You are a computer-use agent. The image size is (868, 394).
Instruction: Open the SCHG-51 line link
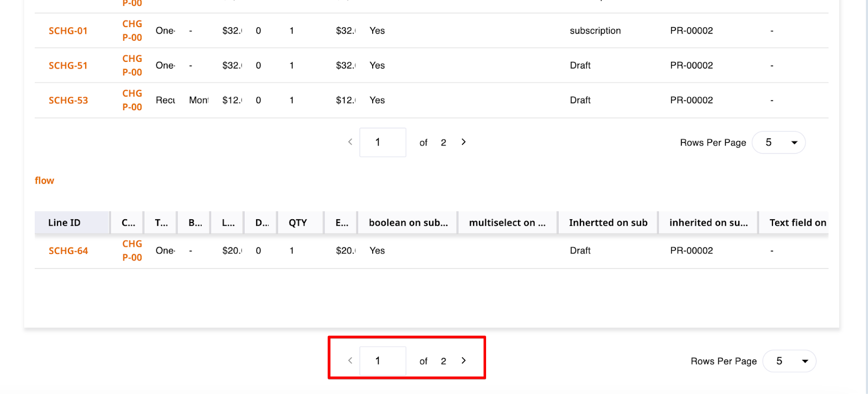click(x=68, y=66)
